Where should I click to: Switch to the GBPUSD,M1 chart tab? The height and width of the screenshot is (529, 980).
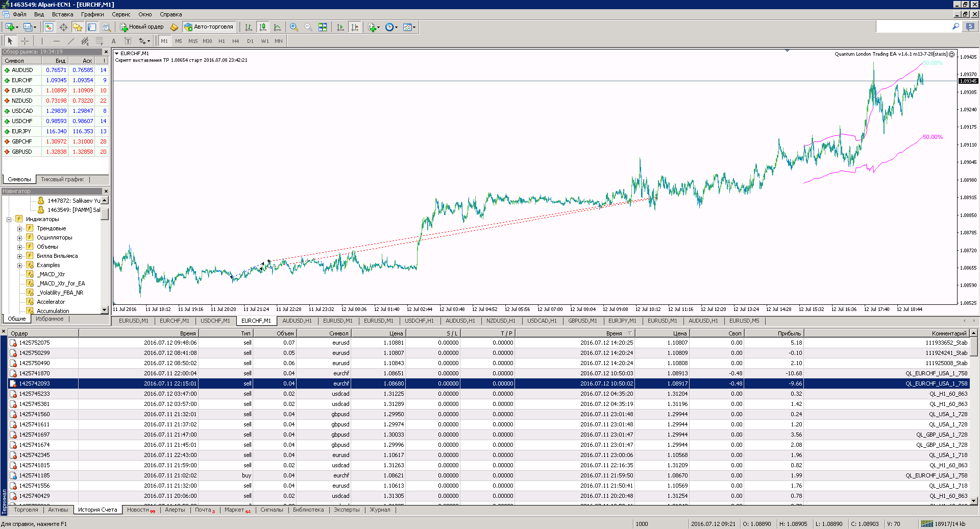coord(582,321)
